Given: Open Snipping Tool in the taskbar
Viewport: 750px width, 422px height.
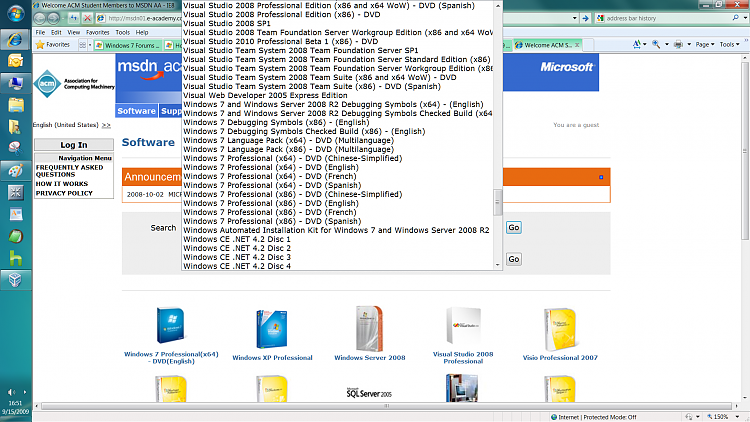Looking at the screenshot, I should 15,148.
